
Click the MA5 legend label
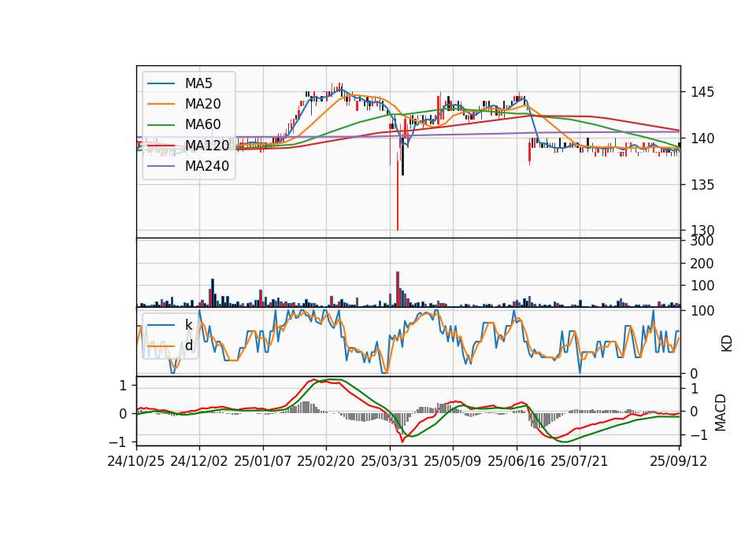[198, 83]
